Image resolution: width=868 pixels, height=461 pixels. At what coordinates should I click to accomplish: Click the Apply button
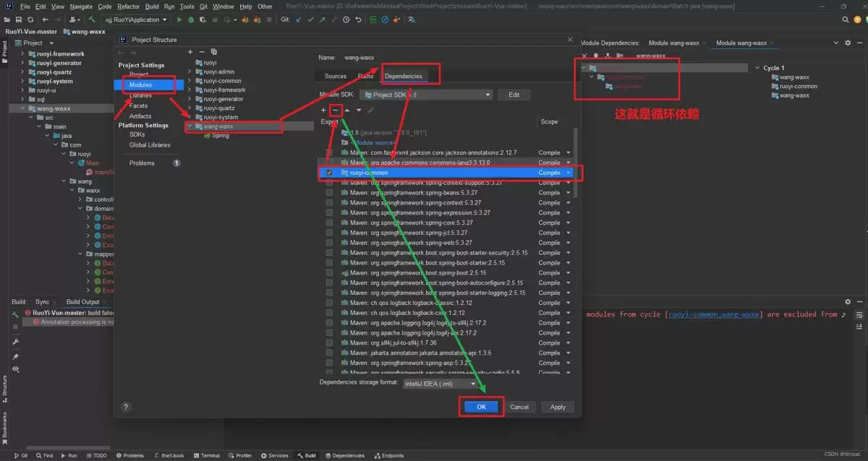(558, 407)
